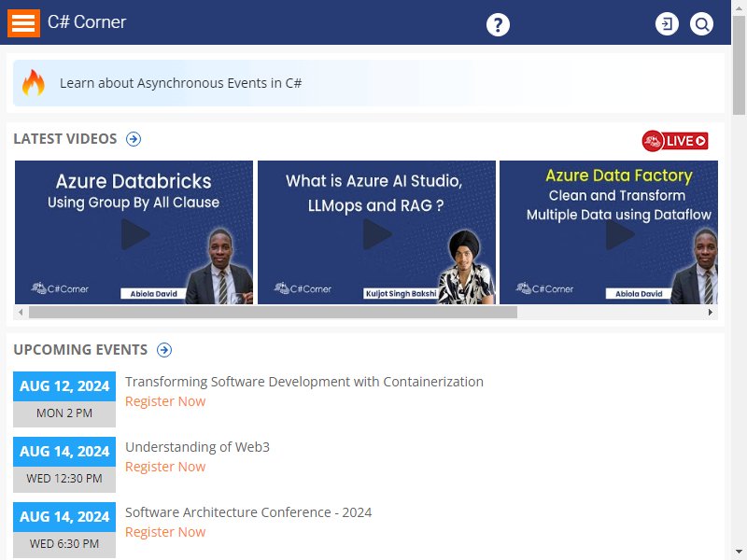This screenshot has width=747, height=560.
Task: Open the search magnifier icon
Action: (702, 24)
